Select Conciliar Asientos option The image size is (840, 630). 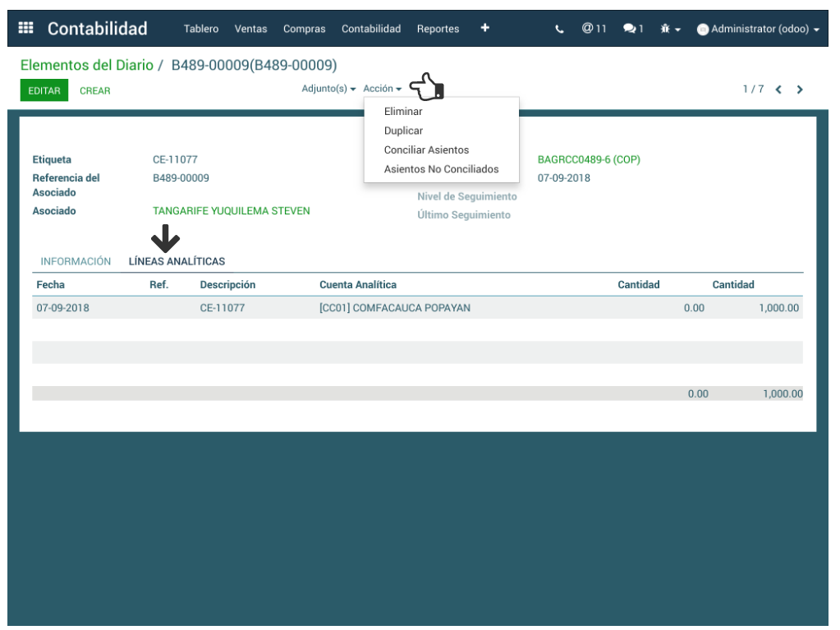[426, 150]
